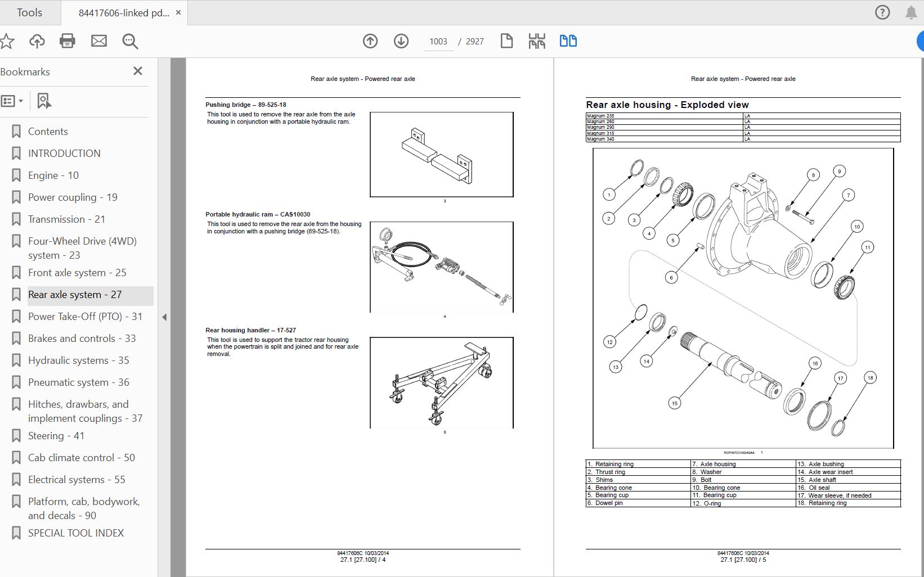Click the bookmark icon beside Cab climate control - 50
924x577 pixels.
click(x=16, y=458)
